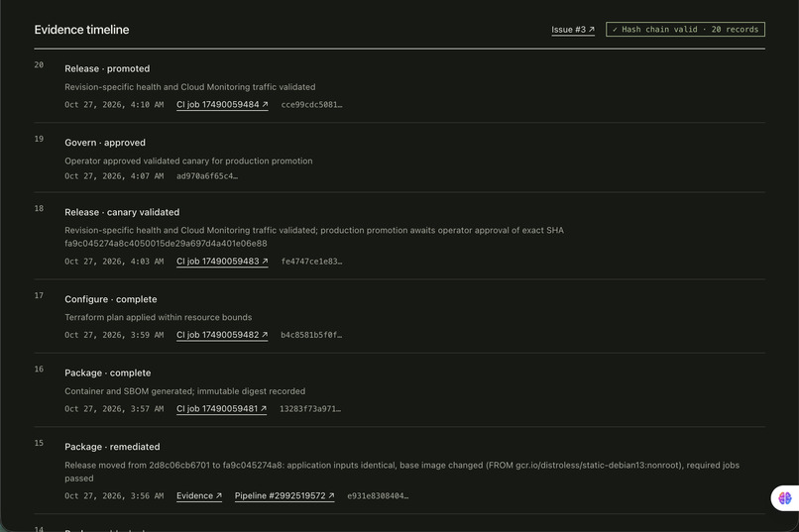This screenshot has width=799, height=532.
Task: Click the Hash chain valid badge
Action: click(685, 30)
